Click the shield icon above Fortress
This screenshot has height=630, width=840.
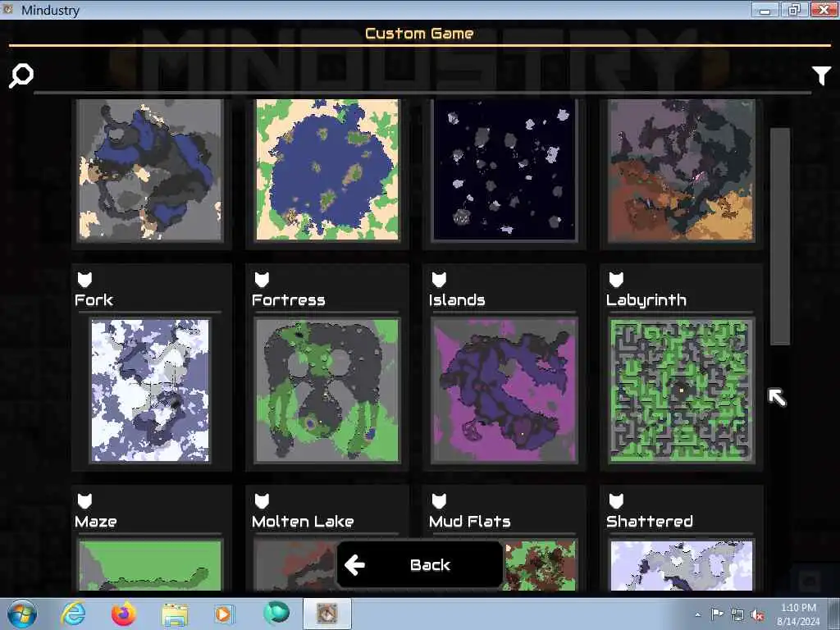pyautogui.click(x=262, y=279)
